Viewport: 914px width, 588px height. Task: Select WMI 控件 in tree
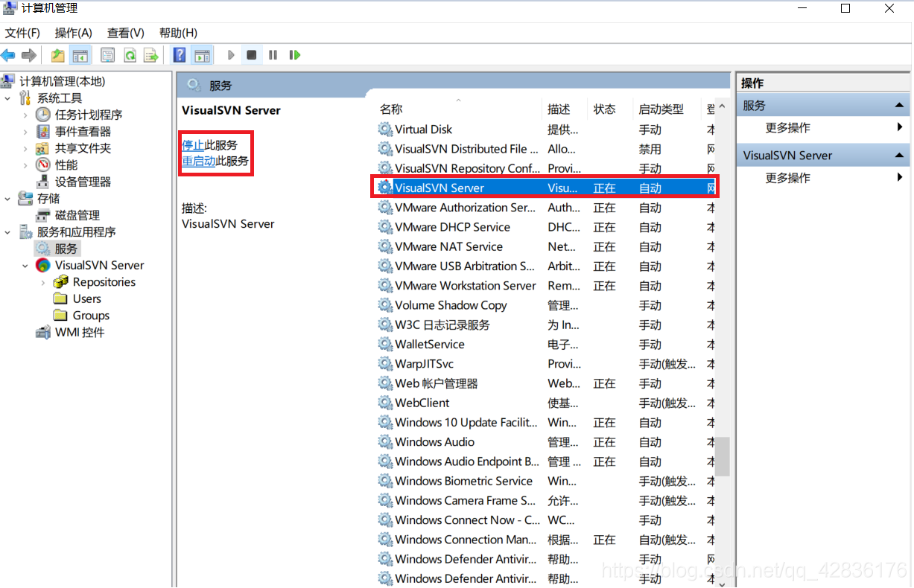80,332
